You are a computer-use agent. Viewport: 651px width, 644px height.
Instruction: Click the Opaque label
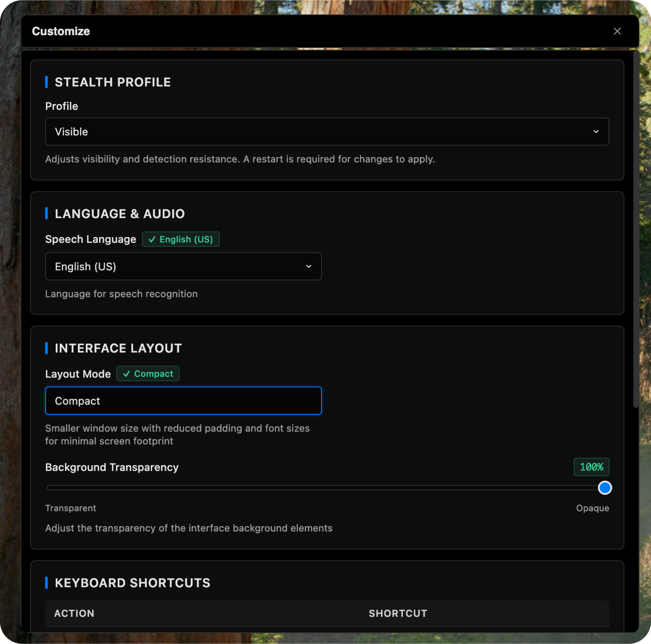click(x=592, y=508)
